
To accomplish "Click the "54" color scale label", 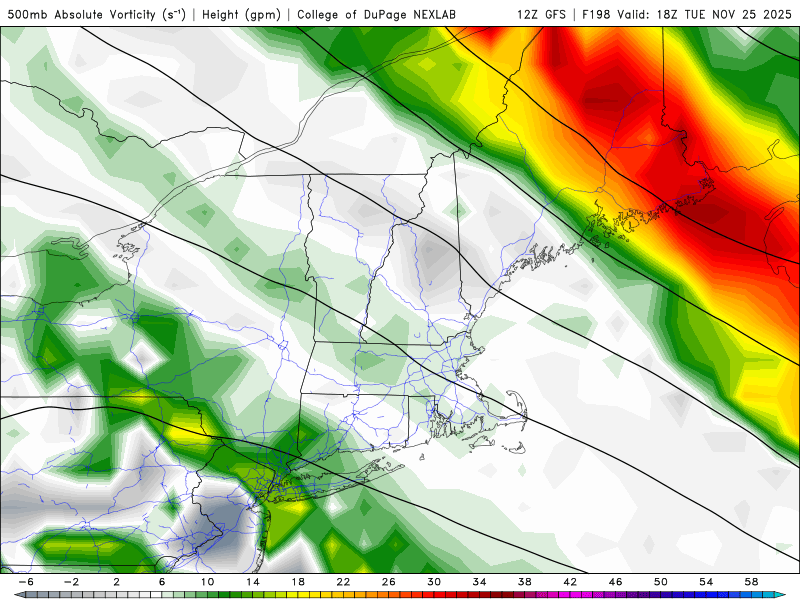I will (706, 582).
